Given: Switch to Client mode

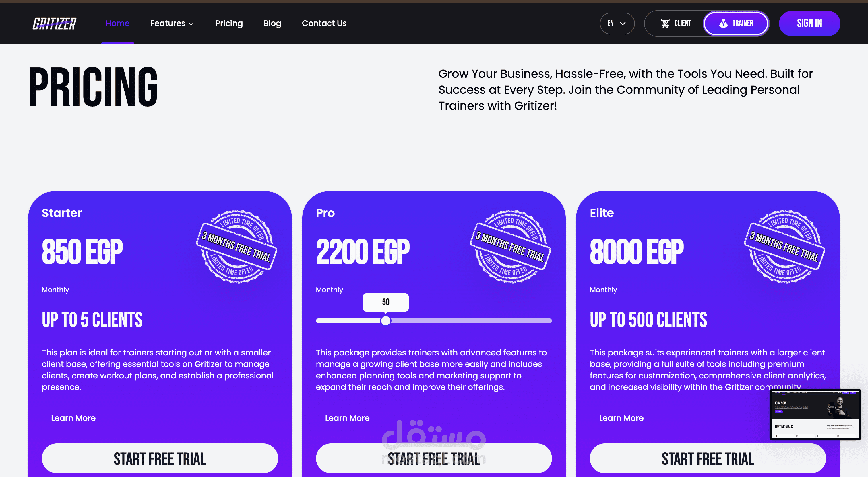Looking at the screenshot, I should [x=675, y=23].
